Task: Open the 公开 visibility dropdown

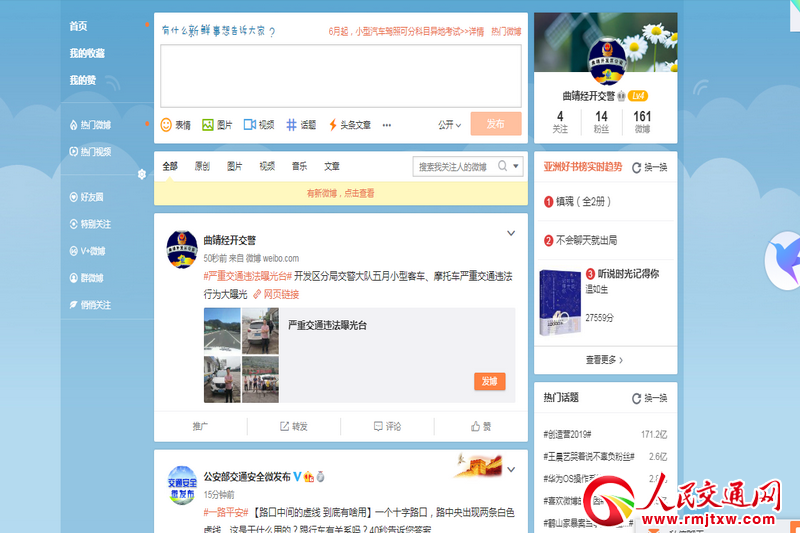Action: coord(449,125)
